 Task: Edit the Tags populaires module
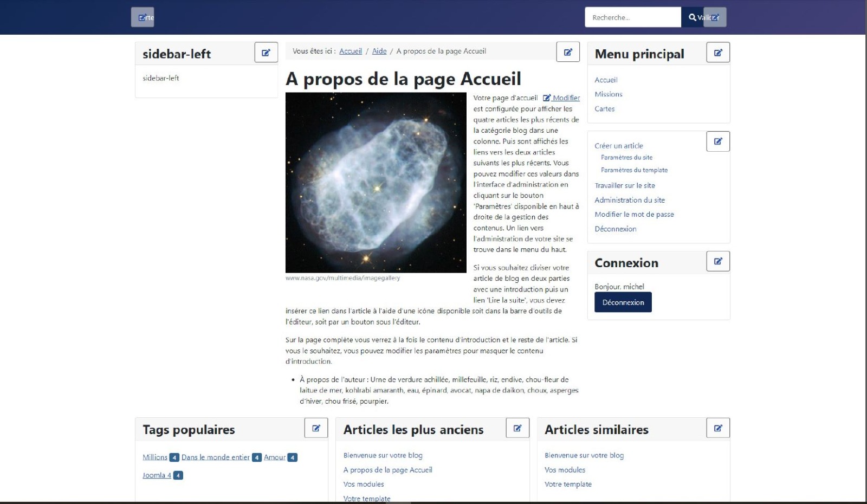click(x=316, y=428)
